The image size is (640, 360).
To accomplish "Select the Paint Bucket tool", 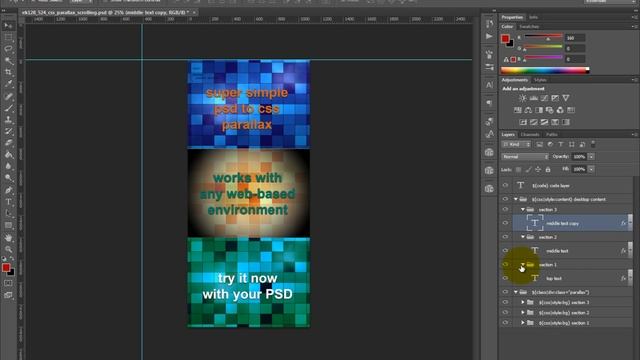I will [8, 155].
